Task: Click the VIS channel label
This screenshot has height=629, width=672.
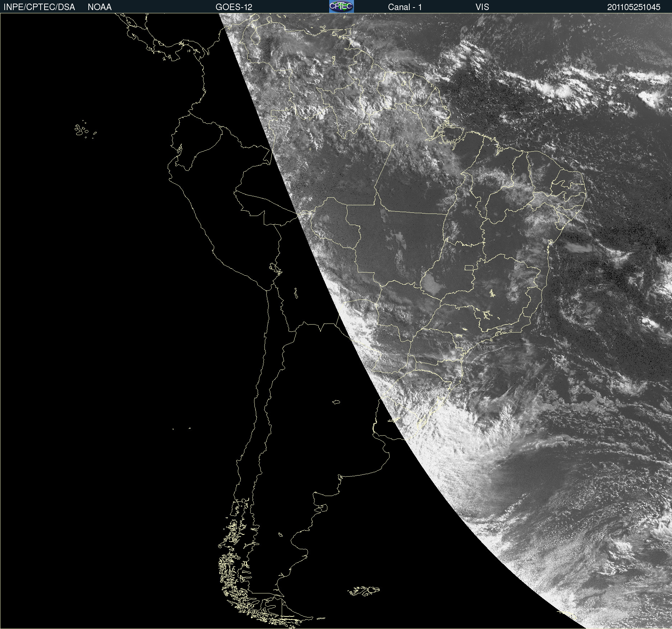Action: [x=482, y=7]
